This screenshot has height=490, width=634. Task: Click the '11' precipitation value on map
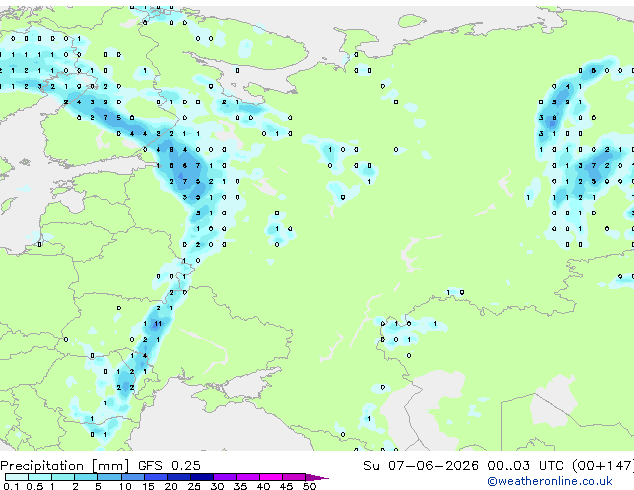(x=158, y=323)
